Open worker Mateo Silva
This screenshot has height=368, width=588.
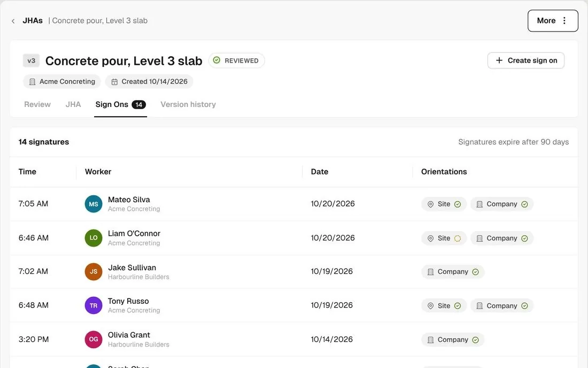tap(129, 200)
